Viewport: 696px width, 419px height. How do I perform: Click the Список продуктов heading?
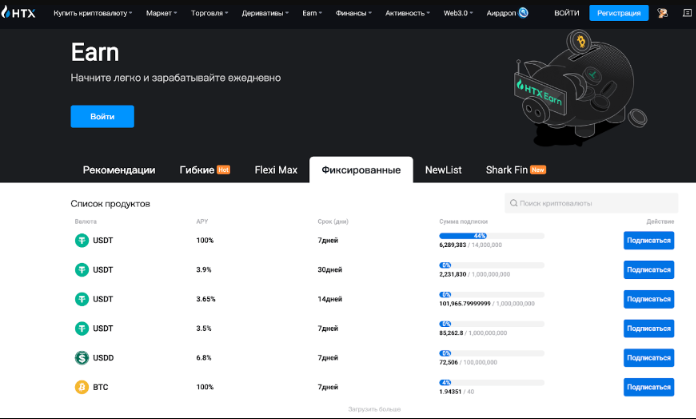point(110,203)
